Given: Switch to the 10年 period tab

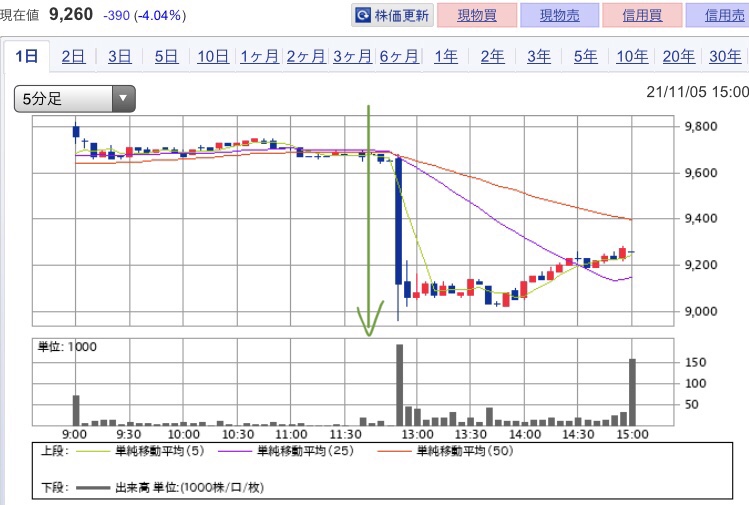Looking at the screenshot, I should [x=632, y=56].
